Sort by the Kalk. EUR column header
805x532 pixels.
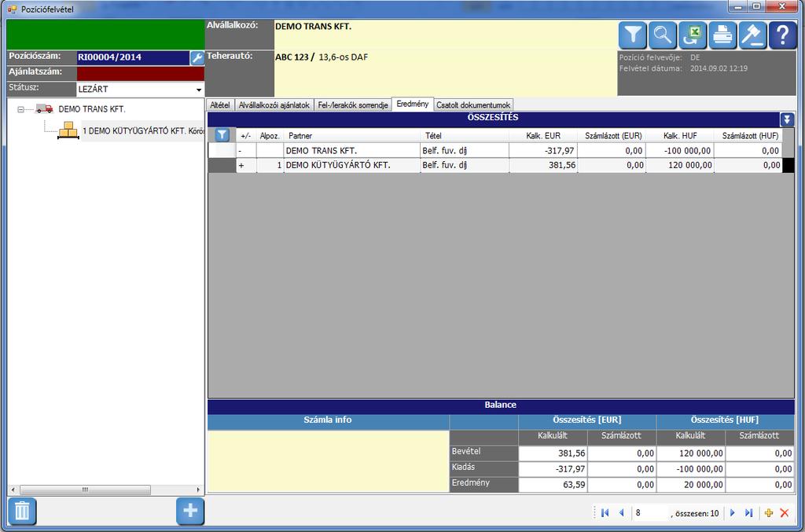(x=543, y=135)
